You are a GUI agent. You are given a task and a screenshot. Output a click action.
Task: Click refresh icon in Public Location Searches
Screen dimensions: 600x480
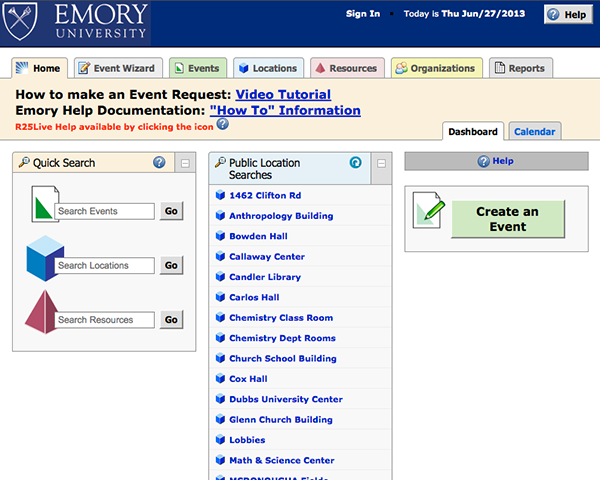[x=355, y=162]
